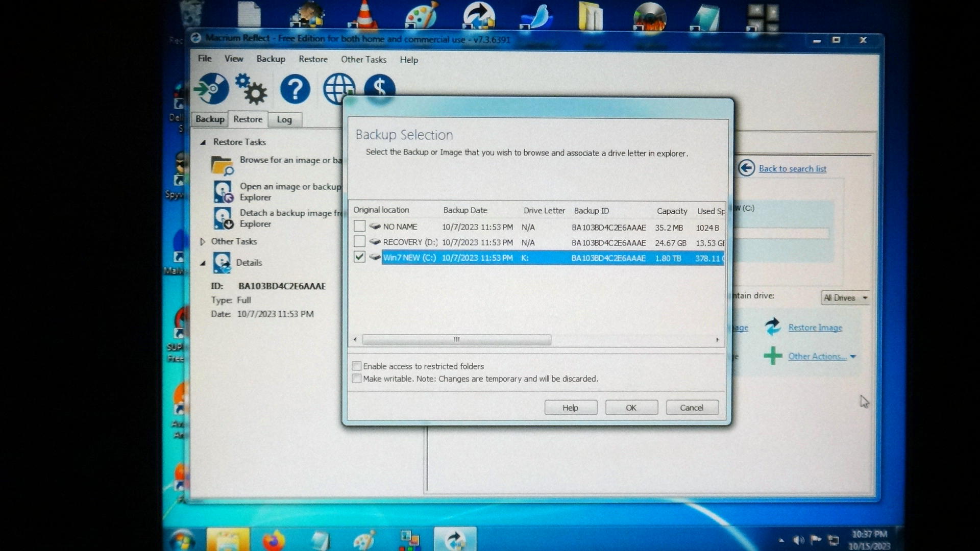
Task: Click the paint palette taskbar icon
Action: (x=364, y=540)
